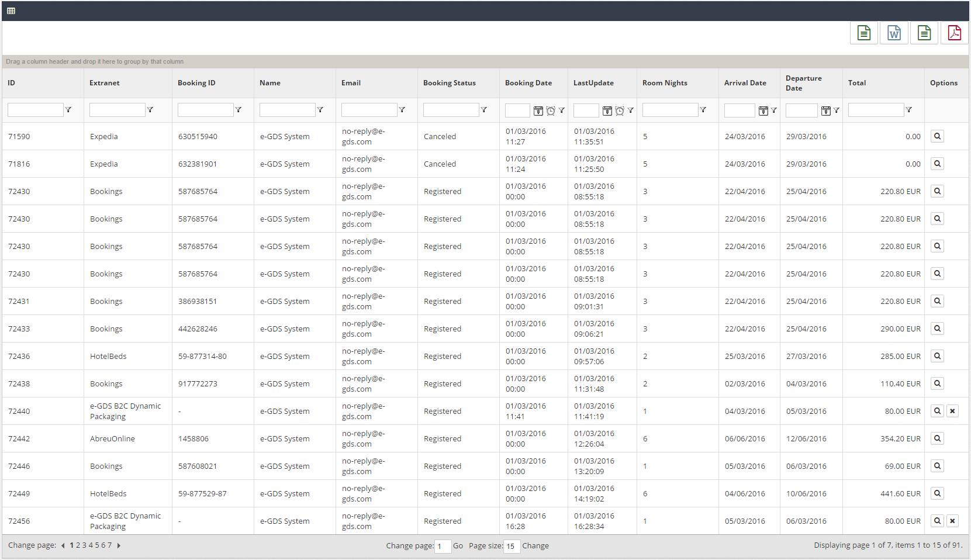Image resolution: width=971 pixels, height=560 pixels.
Task: Open the calendar picker for the Departure Date filter
Action: 826,110
